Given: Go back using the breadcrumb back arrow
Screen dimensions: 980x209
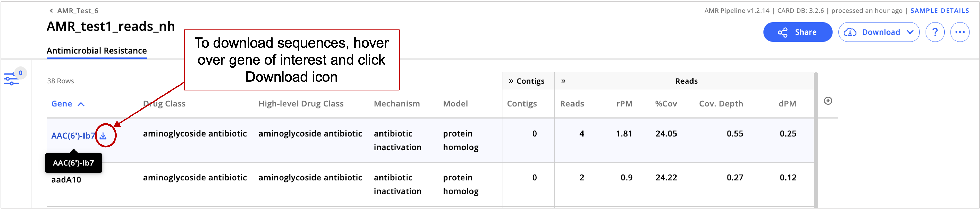Looking at the screenshot, I should [51, 11].
